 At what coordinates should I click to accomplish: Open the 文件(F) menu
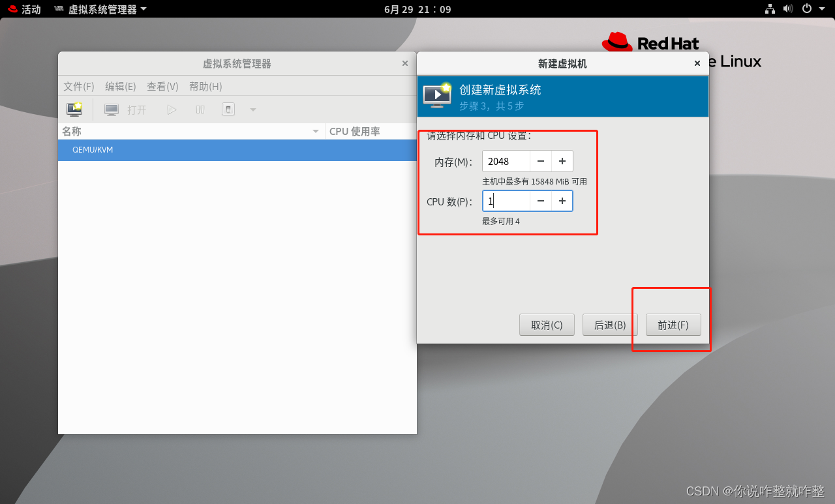pyautogui.click(x=79, y=86)
